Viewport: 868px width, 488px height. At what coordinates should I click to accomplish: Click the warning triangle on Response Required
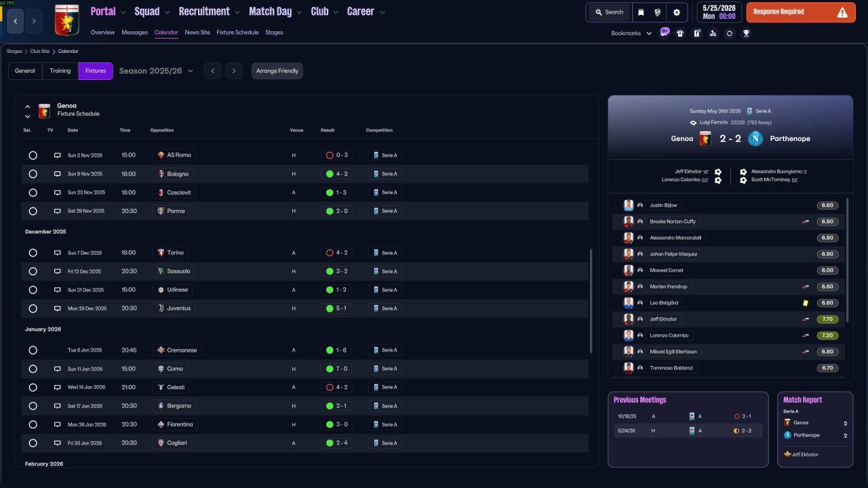(842, 12)
